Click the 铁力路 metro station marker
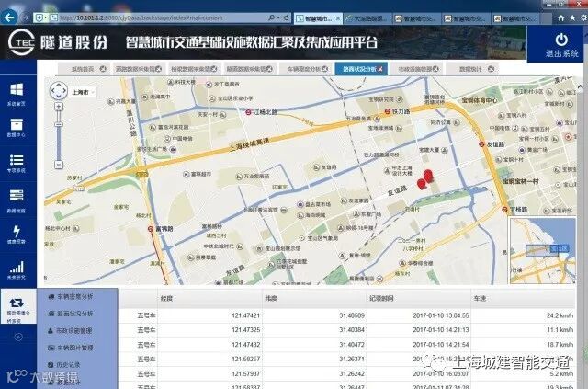 388,111
